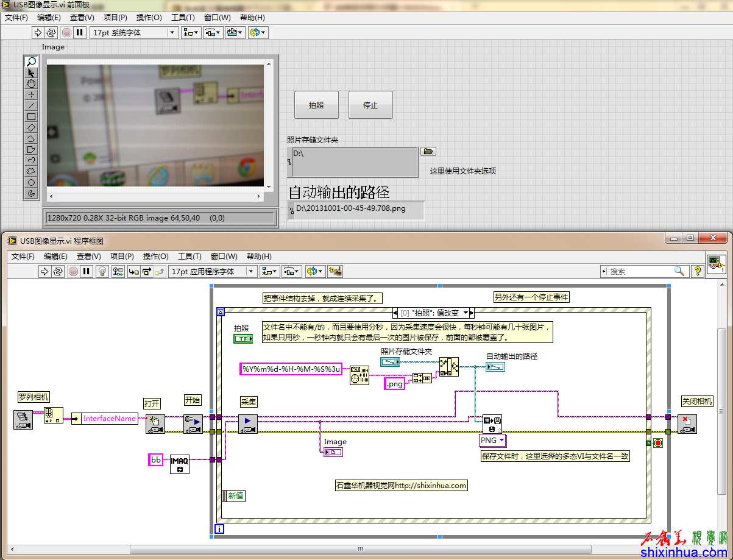Choose the rectangle ROI tool
This screenshot has height=560, width=733.
click(32, 116)
